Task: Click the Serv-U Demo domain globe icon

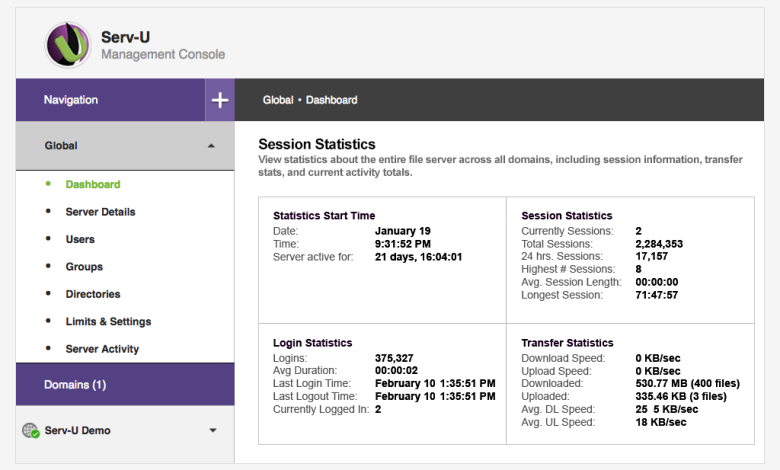Action: (x=30, y=431)
